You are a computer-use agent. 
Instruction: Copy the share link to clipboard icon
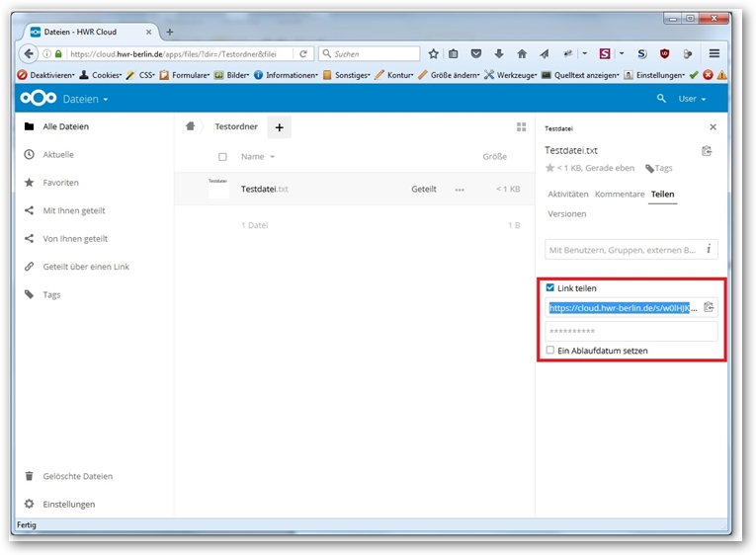709,307
